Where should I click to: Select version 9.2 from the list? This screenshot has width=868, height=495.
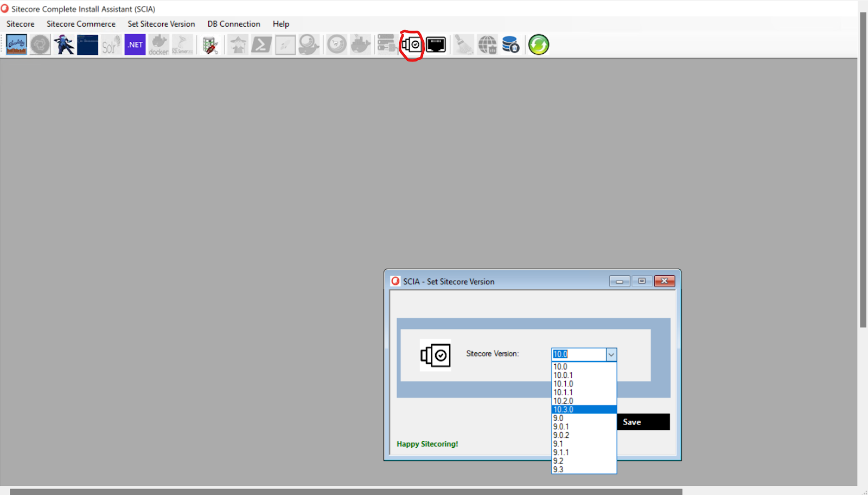pyautogui.click(x=584, y=461)
